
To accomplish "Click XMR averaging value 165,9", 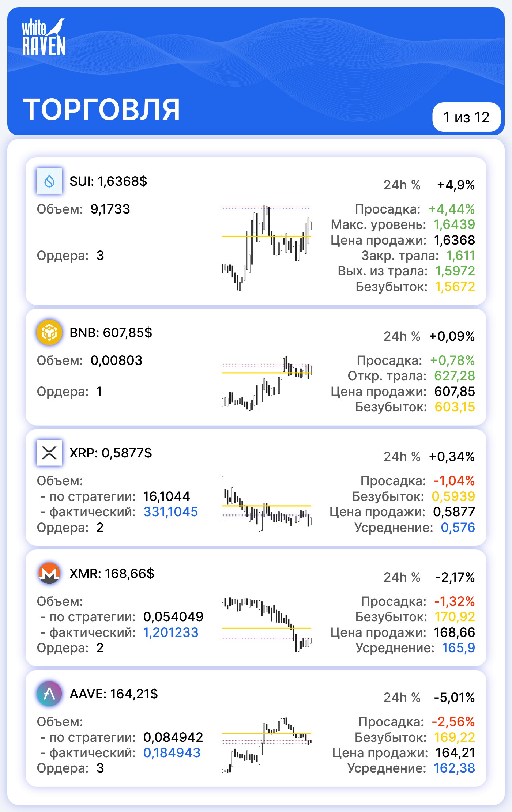I will point(458,647).
